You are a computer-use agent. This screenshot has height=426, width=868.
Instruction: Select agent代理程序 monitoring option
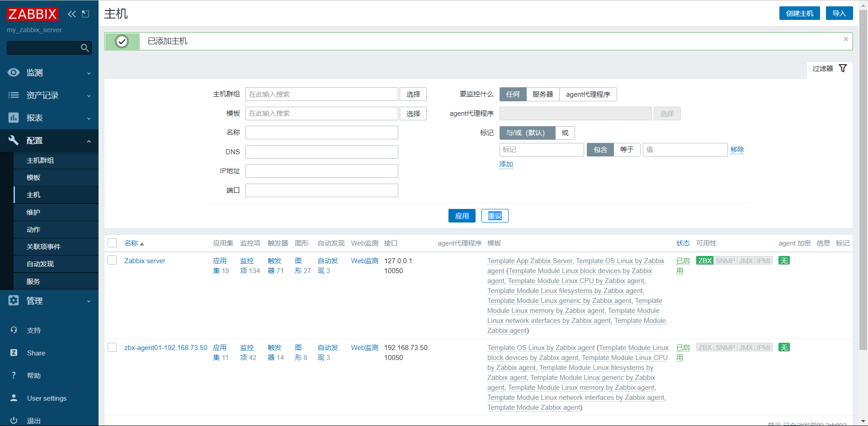[588, 94]
